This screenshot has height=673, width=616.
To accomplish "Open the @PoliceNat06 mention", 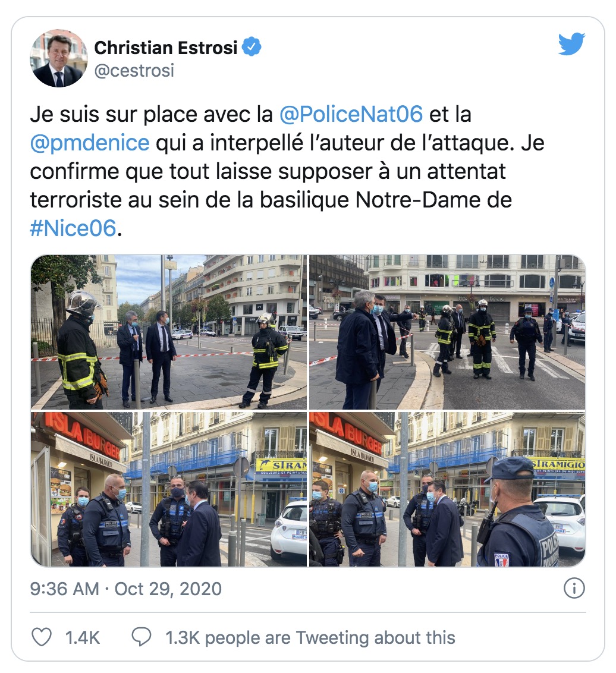I will tap(351, 114).
